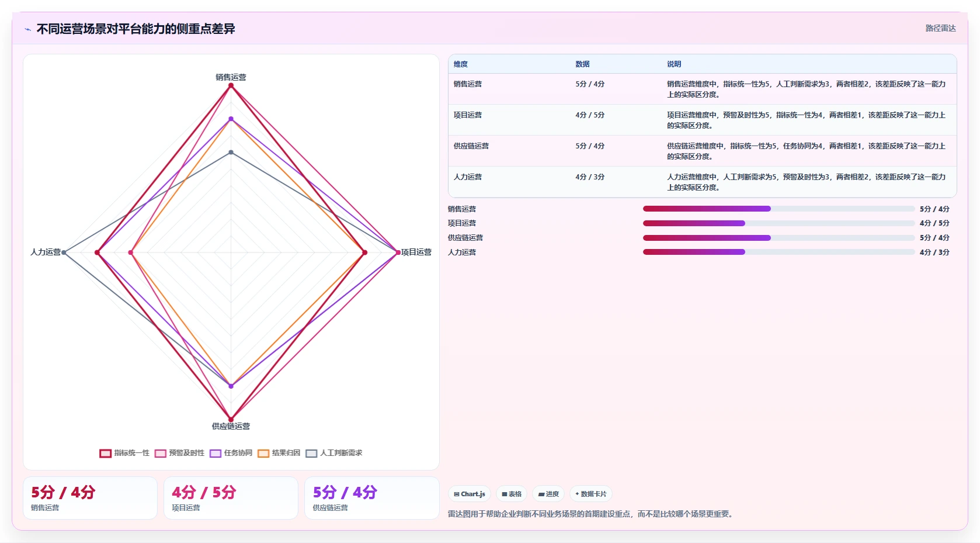The width and height of the screenshot is (980, 543).
Task: Click the 说明 column header
Action: 674,64
